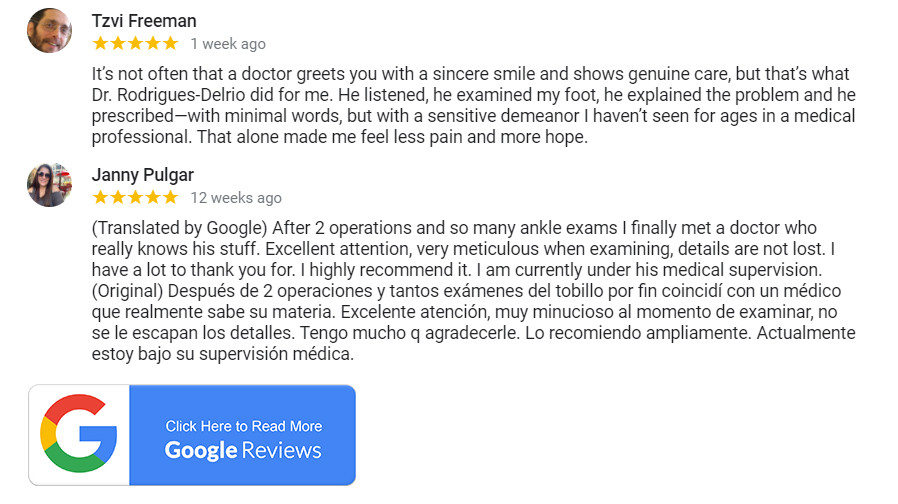The image size is (898, 504).
Task: Click Tzvi Freeman's profile photo
Action: [x=49, y=31]
